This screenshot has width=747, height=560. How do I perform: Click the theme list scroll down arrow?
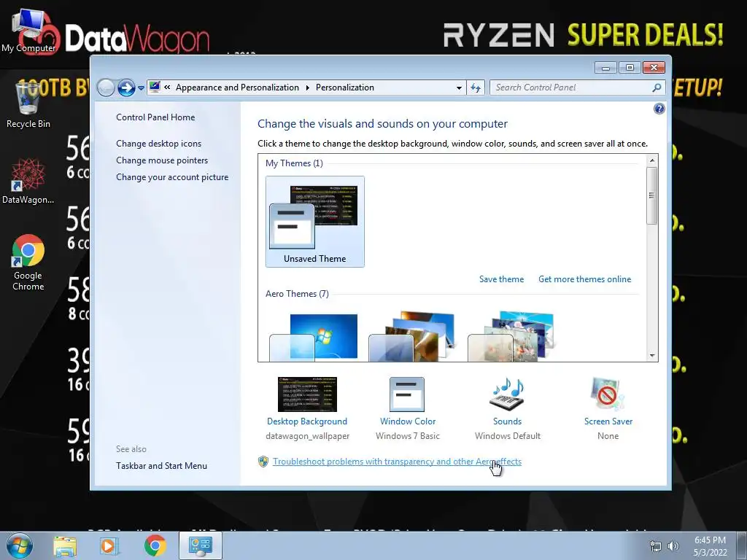652,356
